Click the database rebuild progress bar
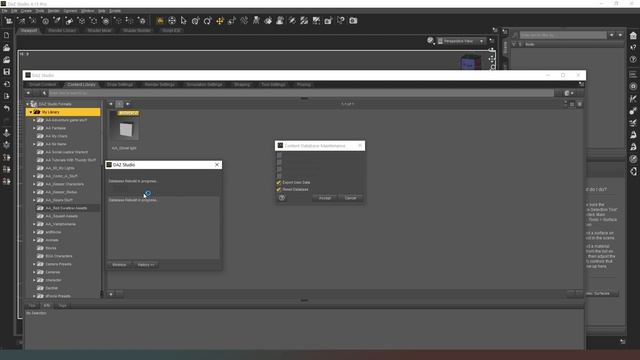 (163, 190)
